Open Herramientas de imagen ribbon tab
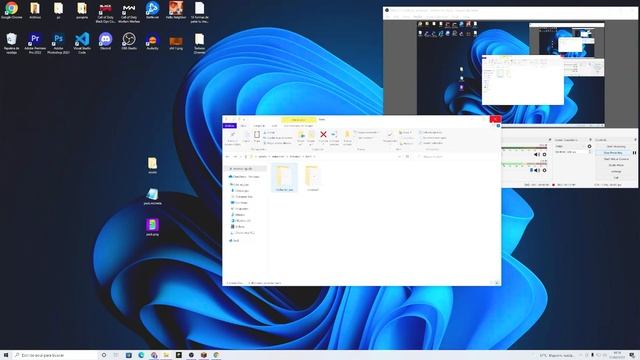The width and height of the screenshot is (640, 360). (x=298, y=126)
